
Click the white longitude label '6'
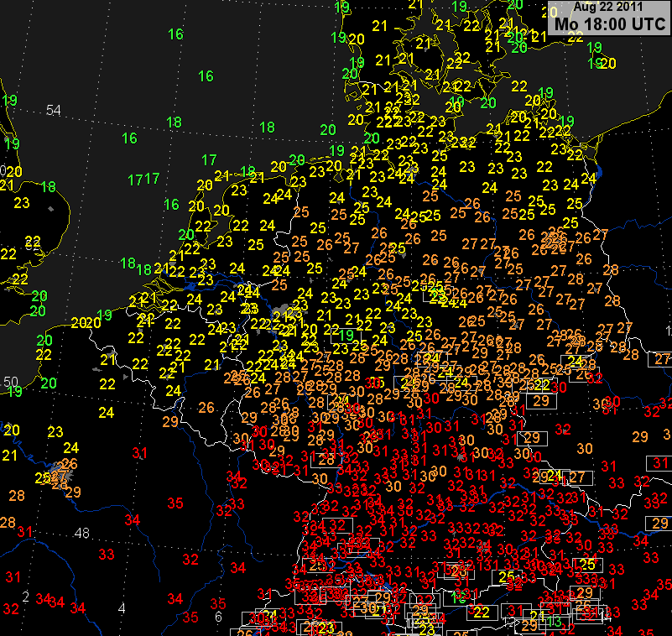click(x=218, y=617)
